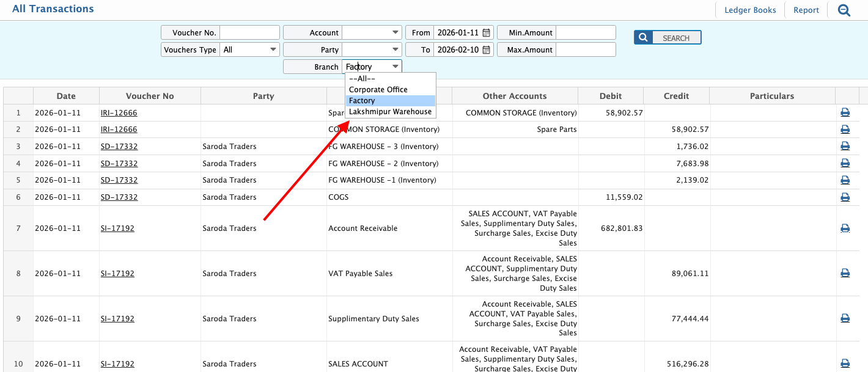The width and height of the screenshot is (868, 372).
Task: Click debit amount 58,902.57 in row 1
Action: pos(624,113)
